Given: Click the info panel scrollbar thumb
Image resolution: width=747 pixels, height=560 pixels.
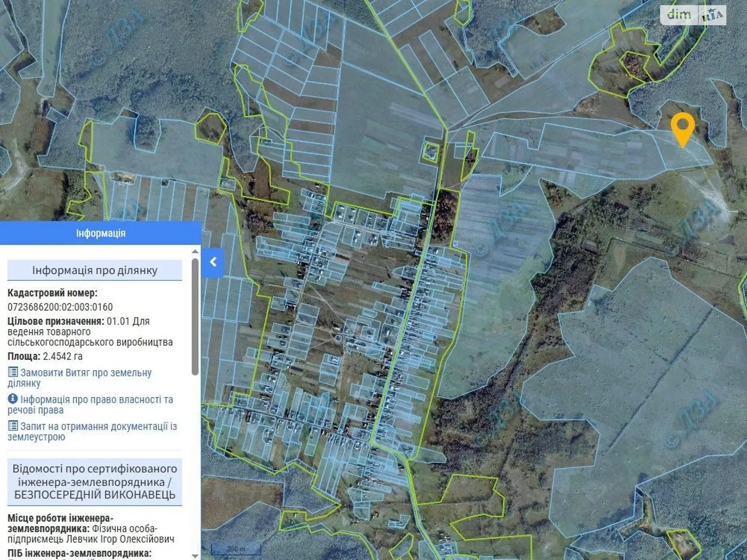Looking at the screenshot, I should (x=195, y=316).
